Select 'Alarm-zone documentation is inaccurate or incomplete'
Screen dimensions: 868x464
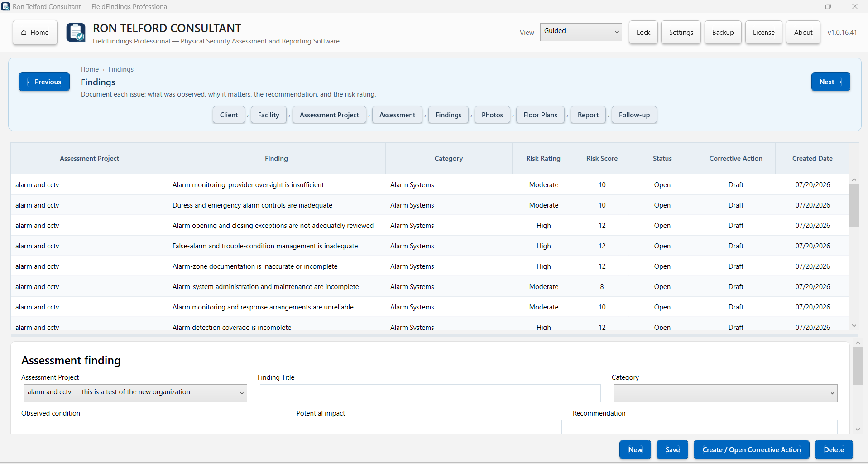pos(430,266)
